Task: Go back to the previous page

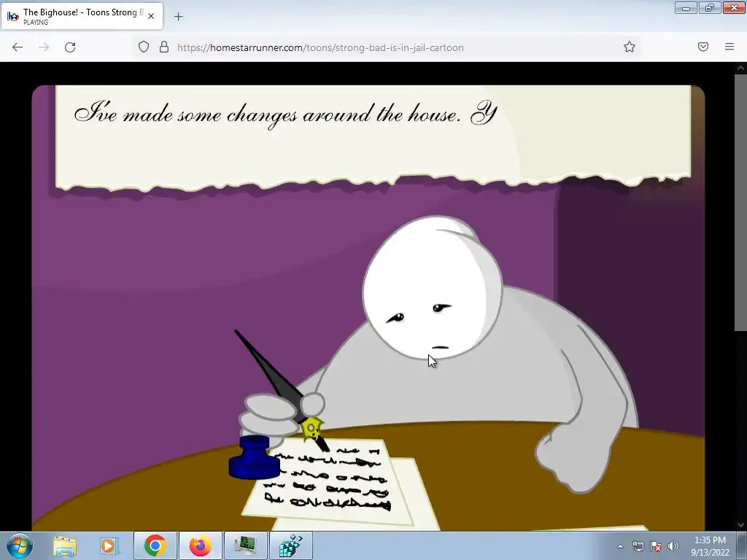Action: pyautogui.click(x=18, y=47)
